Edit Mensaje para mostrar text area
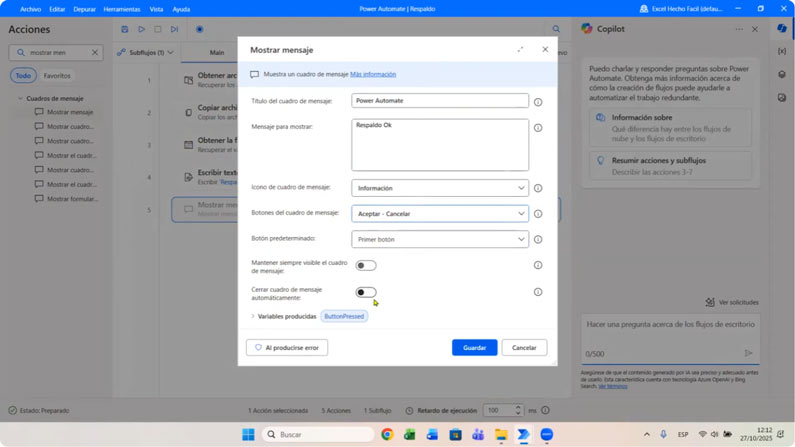Viewport: 795px width, 447px height. click(440, 145)
